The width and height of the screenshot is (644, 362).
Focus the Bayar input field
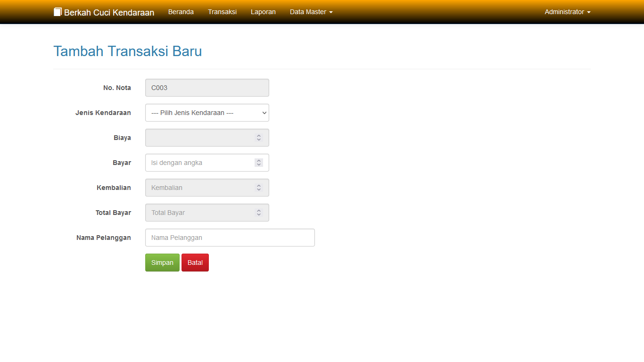tap(207, 163)
